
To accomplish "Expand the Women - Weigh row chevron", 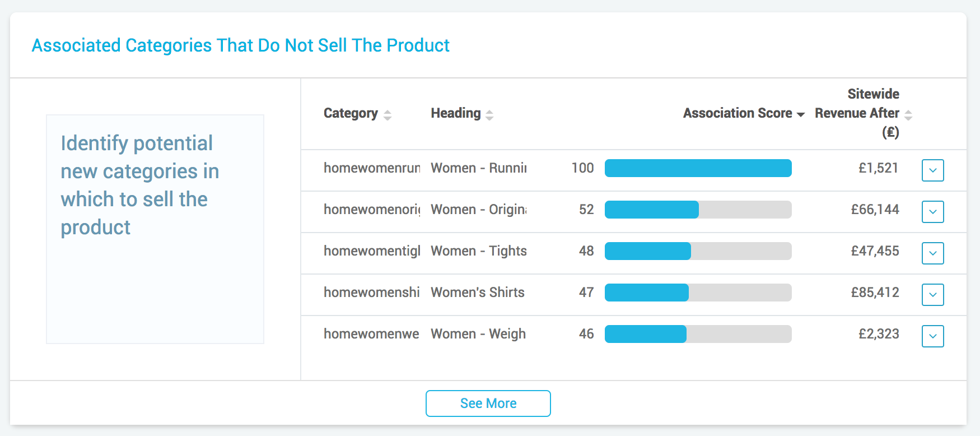I will pos(932,336).
